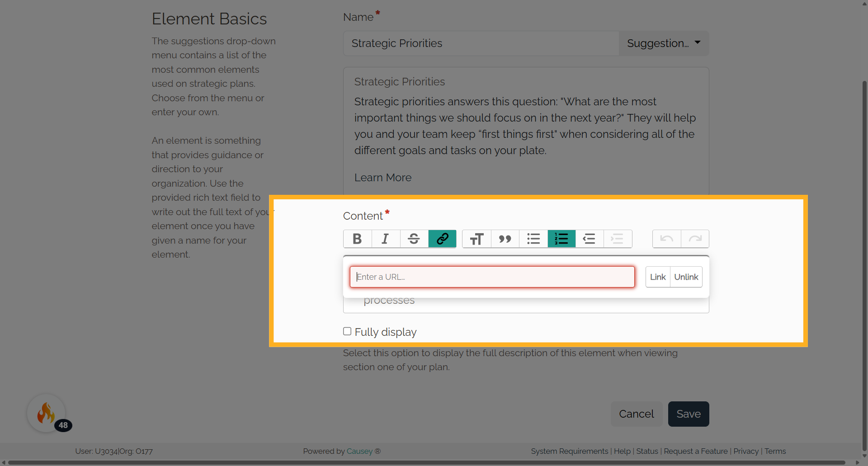This screenshot has width=868, height=466.
Task: Open the Terms footer link
Action: (x=775, y=451)
